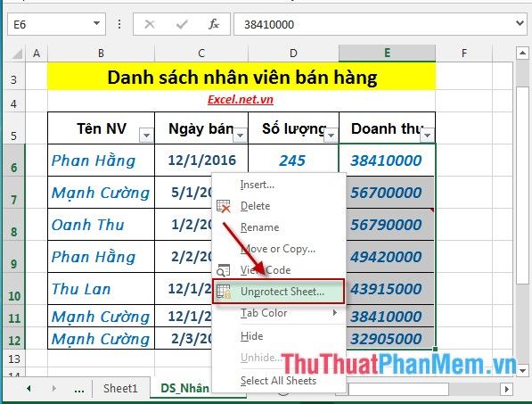Open the Name Box dropdown arrow
Screen dimensions: 532x404
[97, 23]
